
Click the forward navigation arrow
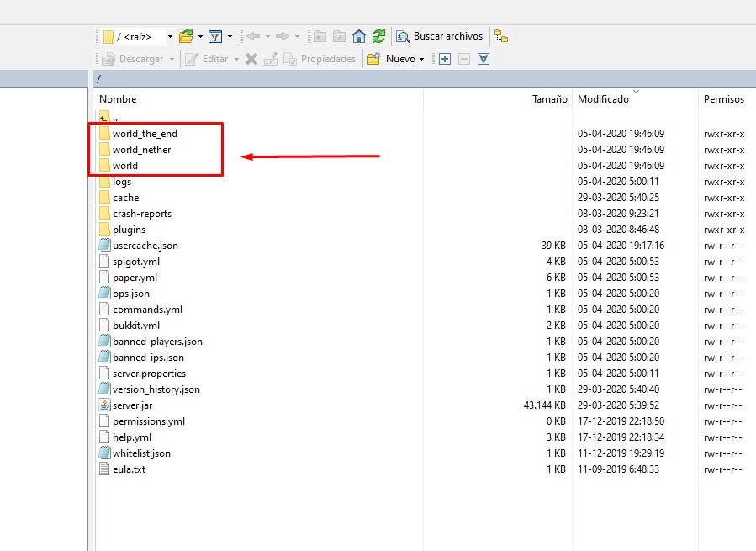point(283,37)
